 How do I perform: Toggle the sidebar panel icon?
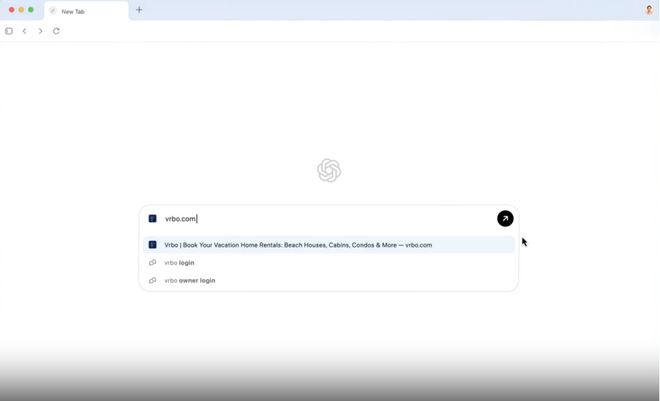[9, 31]
